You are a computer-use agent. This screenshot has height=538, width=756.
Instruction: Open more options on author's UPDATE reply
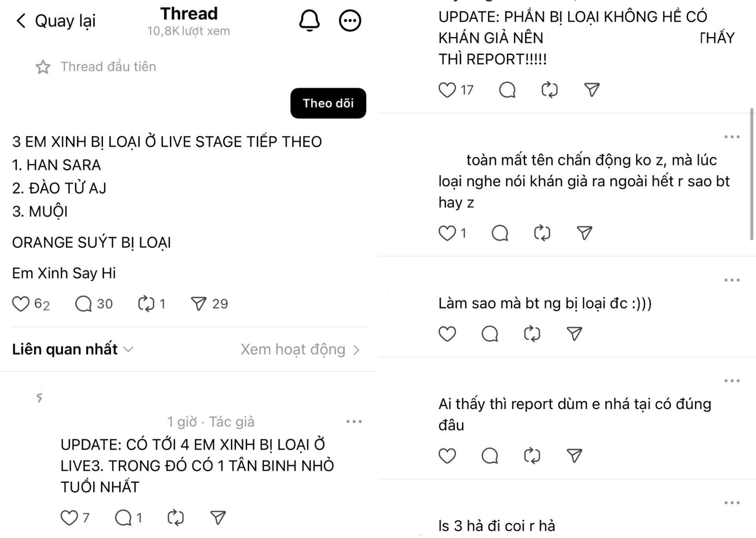coord(354,422)
